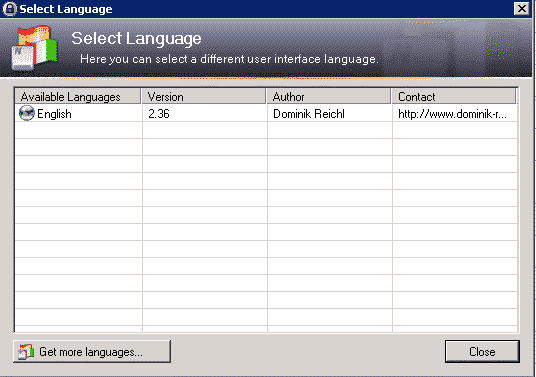Screen dimensions: 536x377
Task: Sort by the Version column header
Action: (x=204, y=96)
